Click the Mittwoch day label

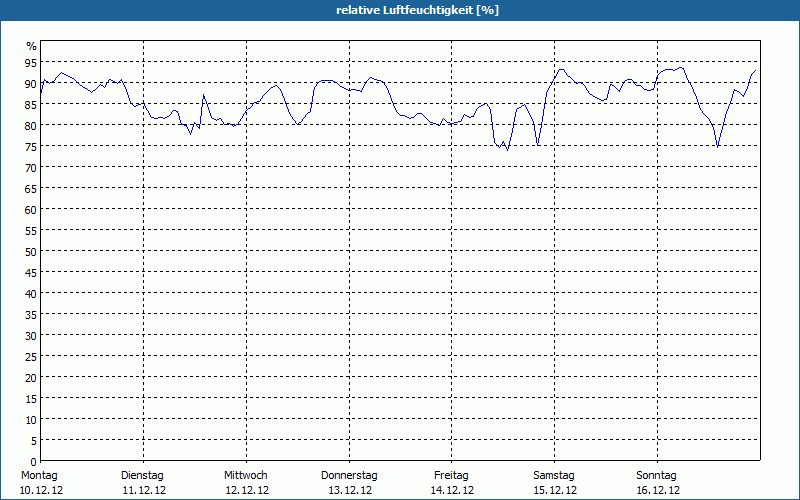[x=245, y=475]
